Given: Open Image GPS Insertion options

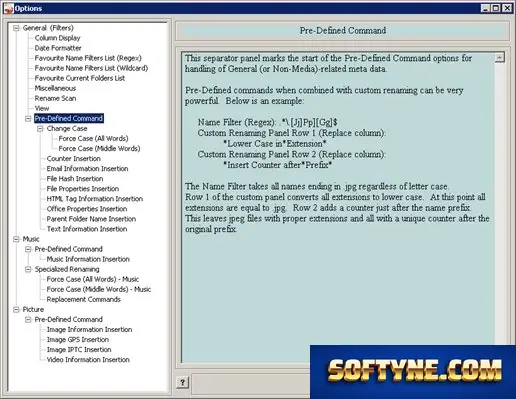Looking at the screenshot, I should 78,339.
